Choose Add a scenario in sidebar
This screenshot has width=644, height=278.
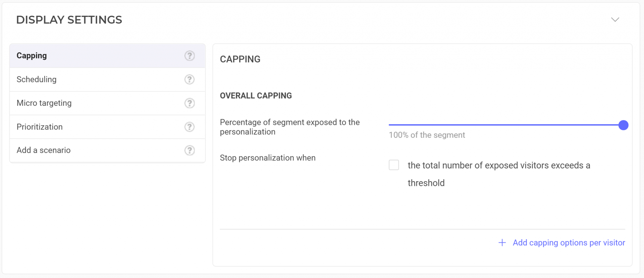click(x=107, y=150)
